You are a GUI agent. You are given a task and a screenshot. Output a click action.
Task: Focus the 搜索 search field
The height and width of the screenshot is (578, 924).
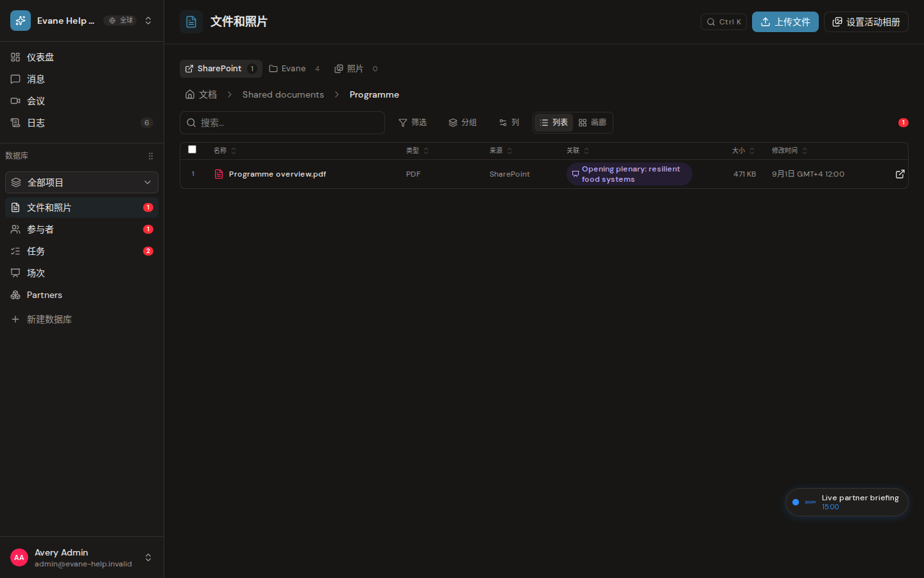tap(282, 123)
